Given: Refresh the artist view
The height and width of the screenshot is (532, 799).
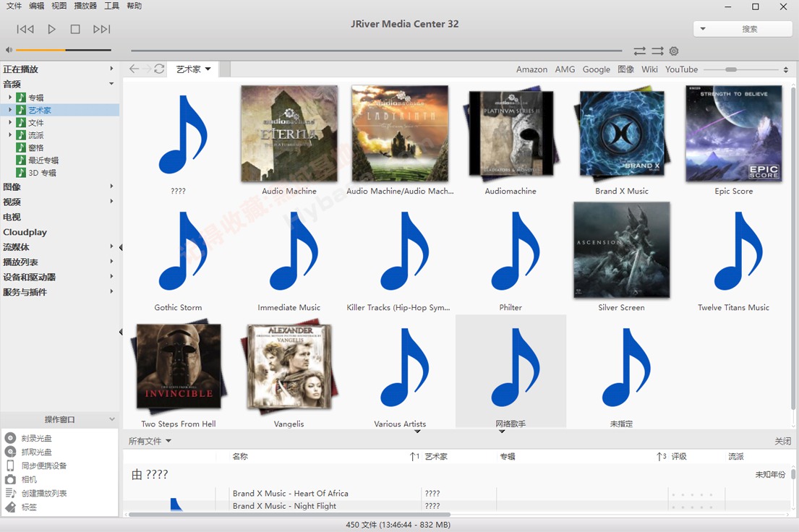Looking at the screenshot, I should coord(159,69).
